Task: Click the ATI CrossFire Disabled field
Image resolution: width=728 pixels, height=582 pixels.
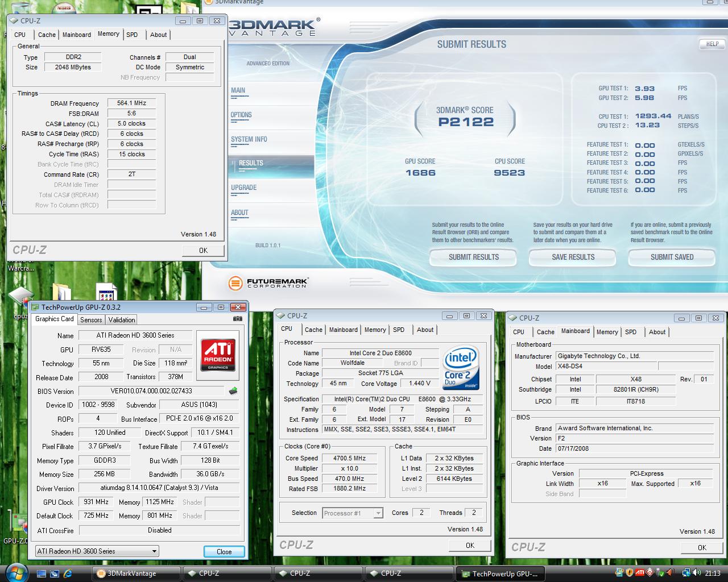Action: pyautogui.click(x=159, y=530)
